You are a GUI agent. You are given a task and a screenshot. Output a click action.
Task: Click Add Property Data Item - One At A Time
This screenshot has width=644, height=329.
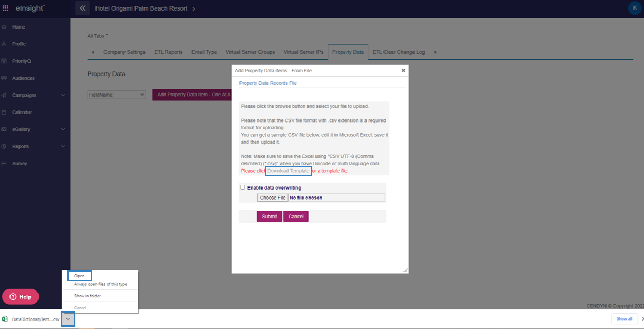[x=192, y=95]
